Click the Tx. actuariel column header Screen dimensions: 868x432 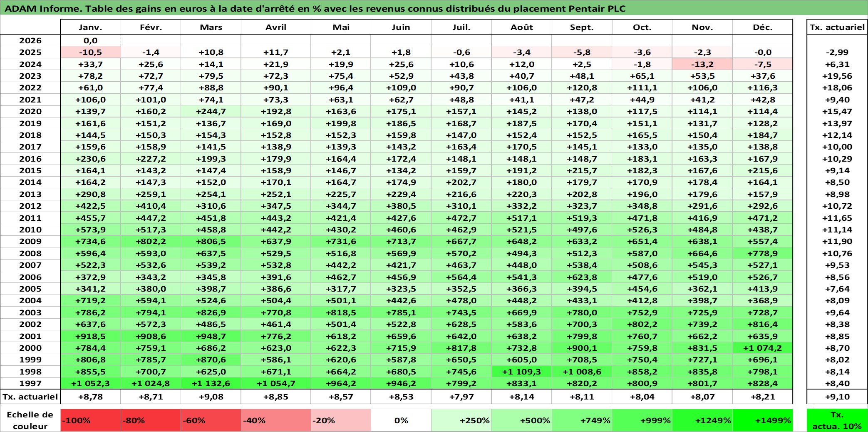[837, 27]
